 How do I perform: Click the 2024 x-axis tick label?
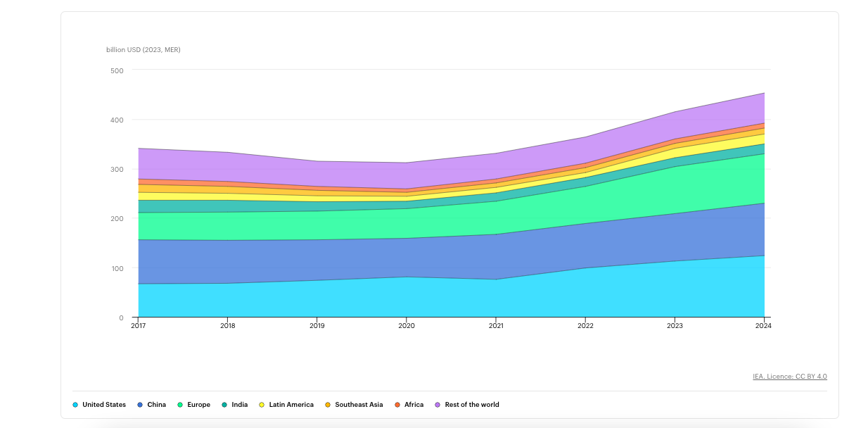click(764, 326)
